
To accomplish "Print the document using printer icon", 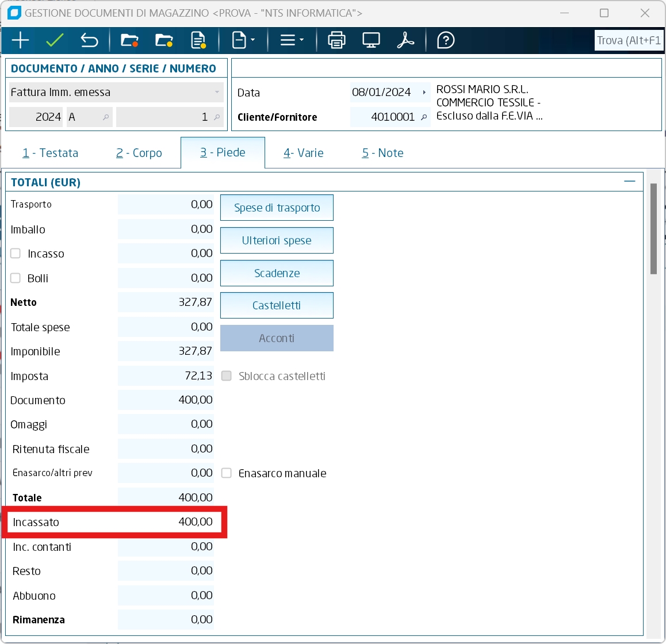I will (336, 40).
